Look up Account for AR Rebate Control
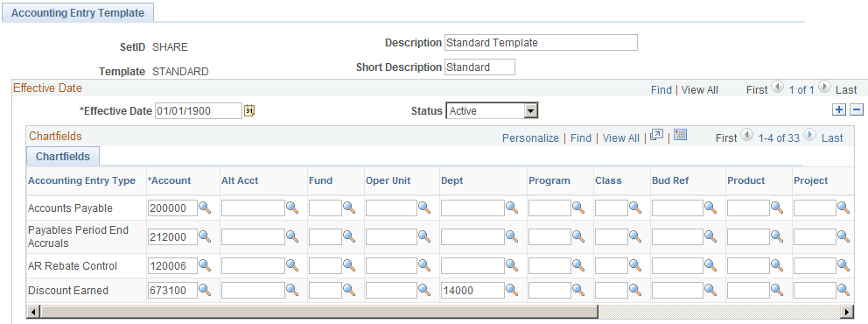The width and height of the screenshot is (868, 324). [206, 265]
